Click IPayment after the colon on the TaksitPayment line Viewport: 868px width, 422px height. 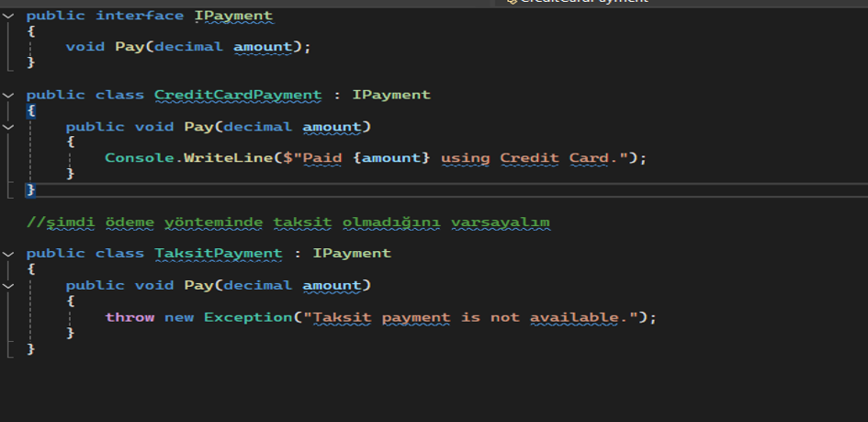(352, 254)
